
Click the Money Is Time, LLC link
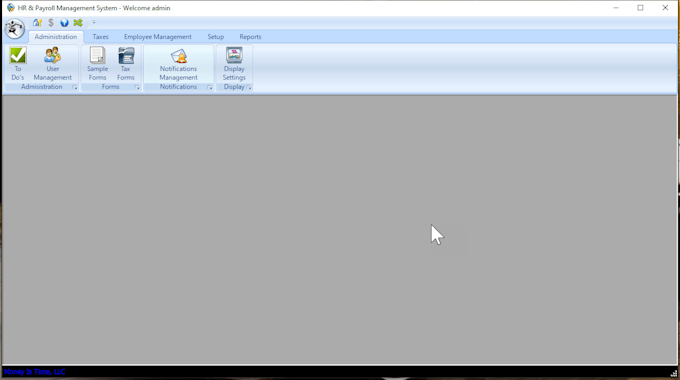coord(34,372)
